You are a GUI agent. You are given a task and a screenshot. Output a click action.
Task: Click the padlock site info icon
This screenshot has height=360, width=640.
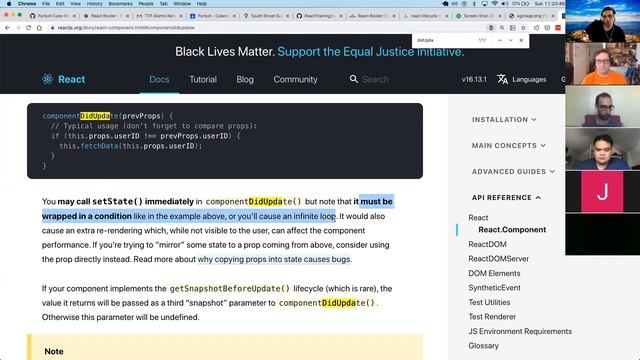coord(52,28)
